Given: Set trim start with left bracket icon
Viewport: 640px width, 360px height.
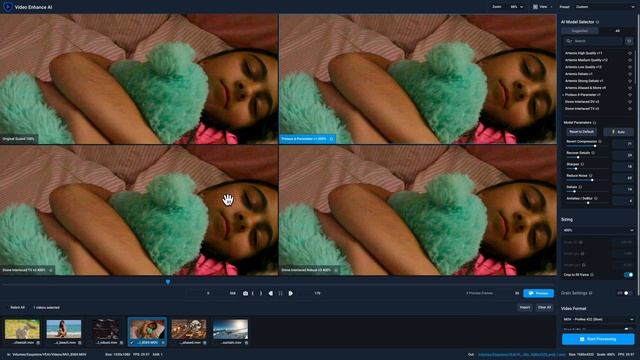Looking at the screenshot, I should [253, 293].
